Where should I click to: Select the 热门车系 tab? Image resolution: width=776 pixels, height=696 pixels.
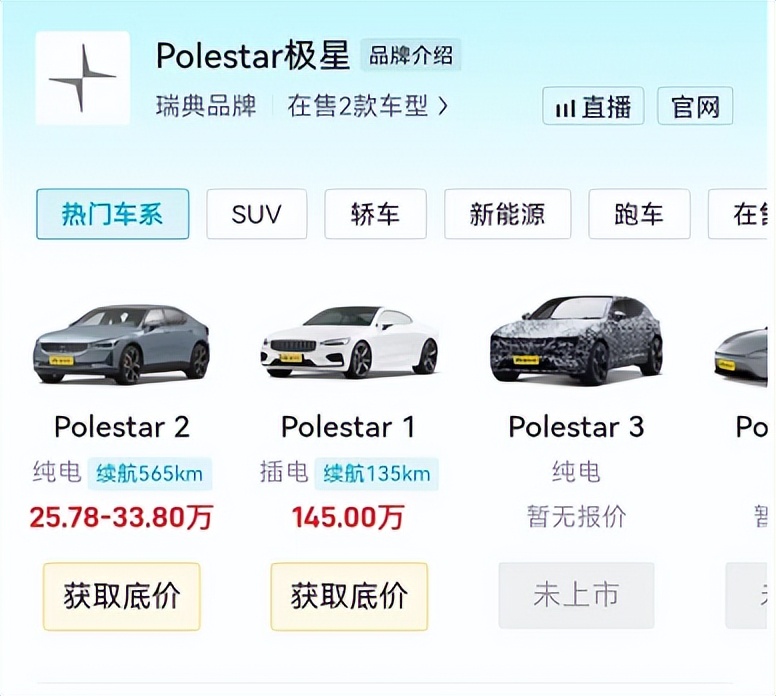coord(112,214)
